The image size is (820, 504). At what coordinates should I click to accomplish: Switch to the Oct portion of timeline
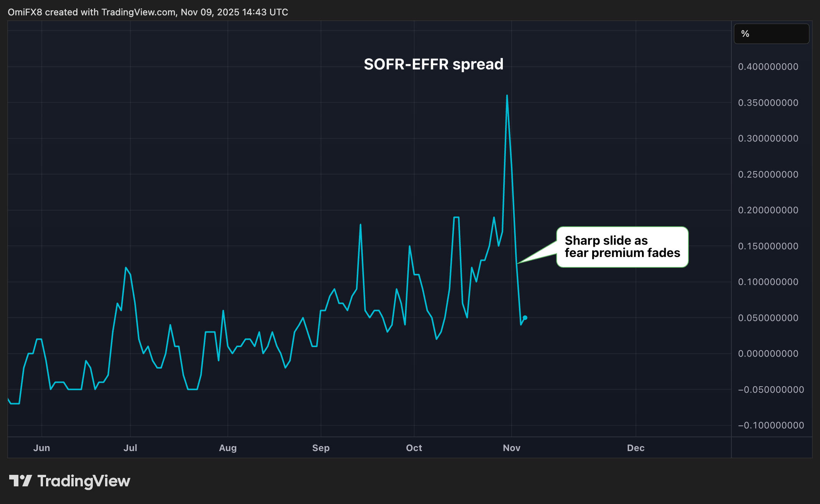414,448
